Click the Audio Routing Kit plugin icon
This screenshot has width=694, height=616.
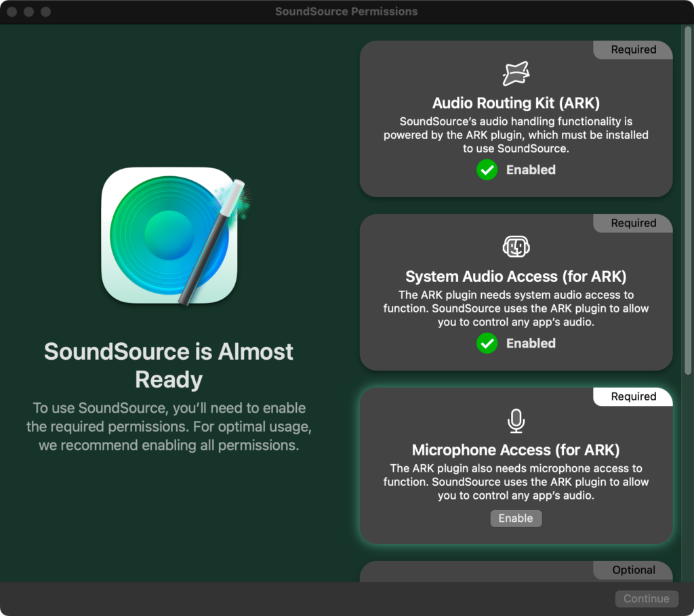(516, 74)
